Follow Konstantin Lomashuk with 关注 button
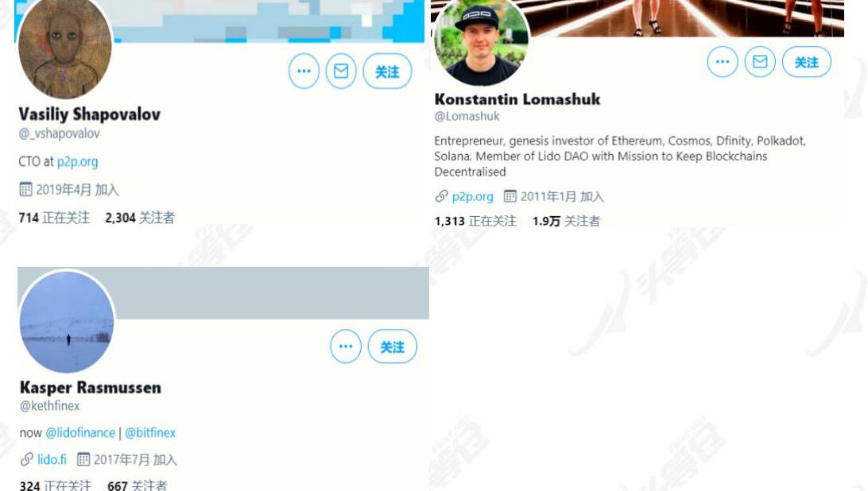The height and width of the screenshot is (491, 868). 807,61
